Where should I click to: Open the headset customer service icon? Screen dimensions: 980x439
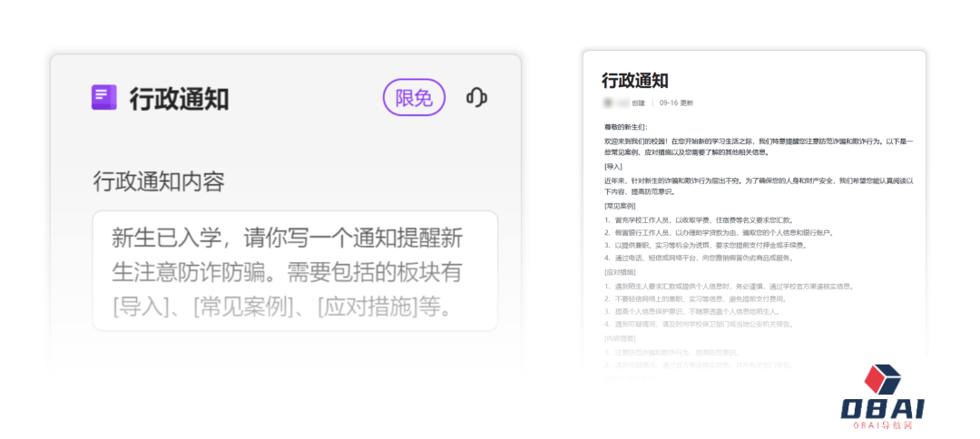[477, 97]
